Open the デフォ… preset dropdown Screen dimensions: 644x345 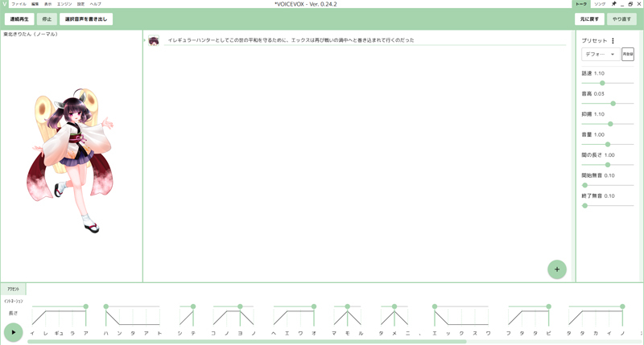click(601, 54)
